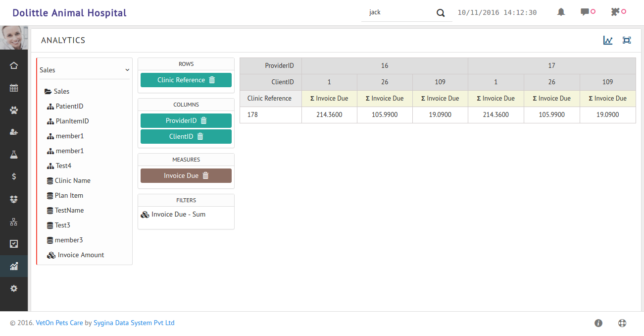Select the flask lab icon
Viewport: 644px width, 336px height.
pyautogui.click(x=14, y=154)
